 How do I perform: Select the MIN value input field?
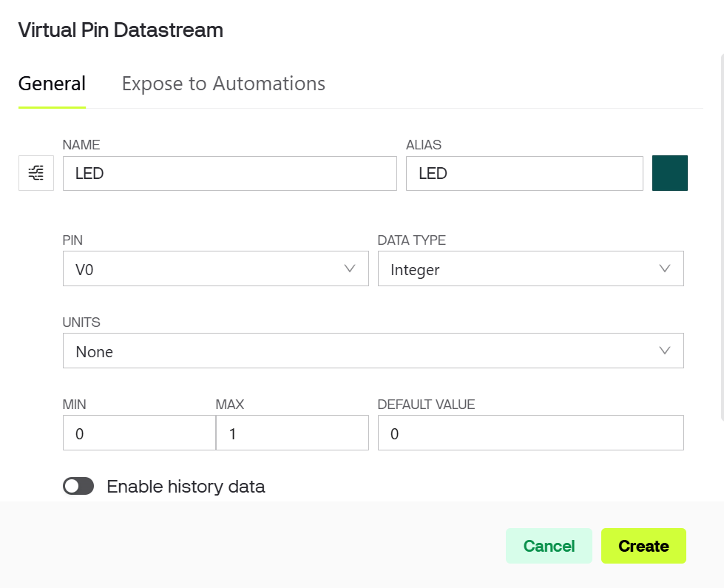coord(139,433)
